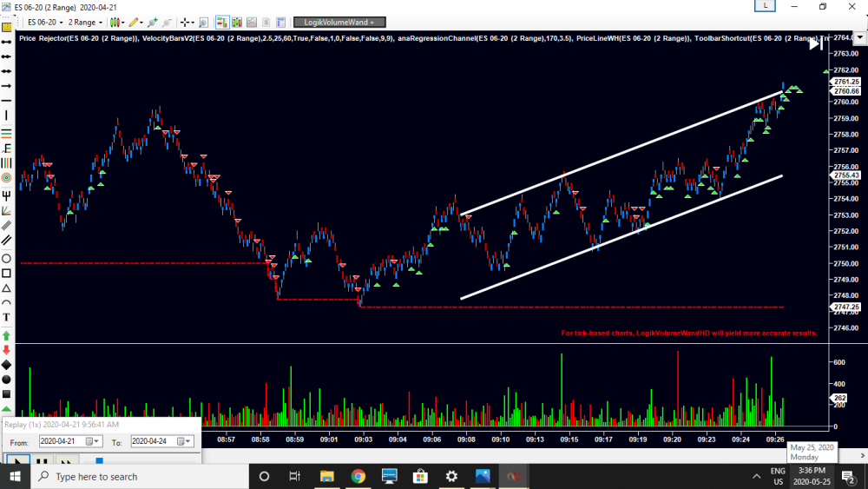Select the red Arrow Down marker tool
Image resolution: width=868 pixels, height=489 pixels.
coord(6,349)
